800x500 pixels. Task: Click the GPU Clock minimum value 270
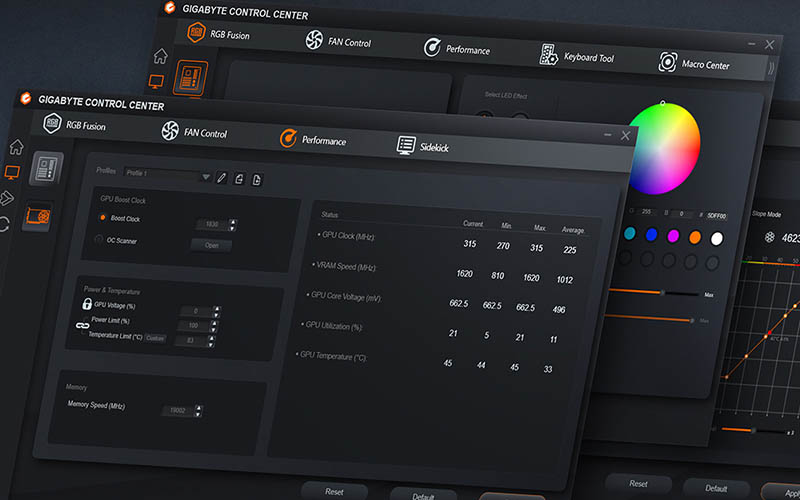503,245
